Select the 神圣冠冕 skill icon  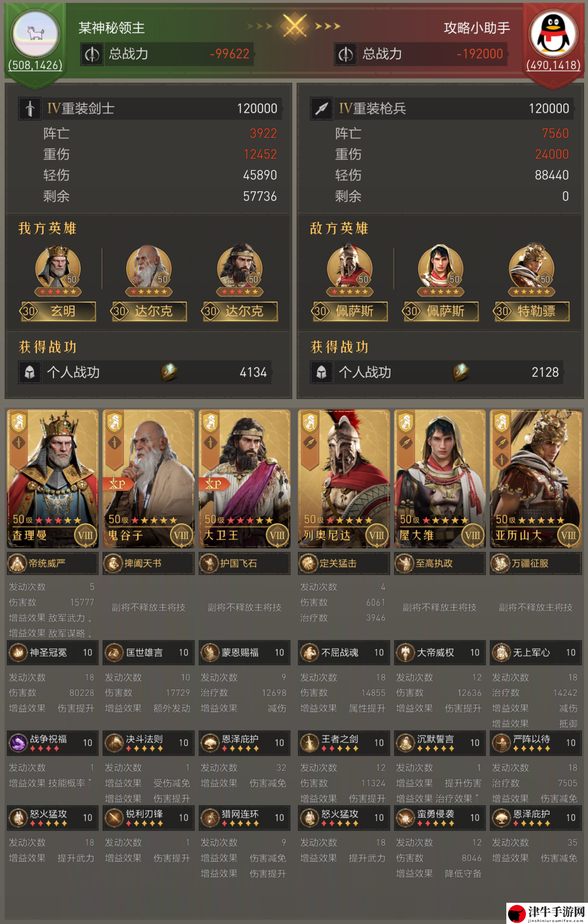pyautogui.click(x=18, y=652)
